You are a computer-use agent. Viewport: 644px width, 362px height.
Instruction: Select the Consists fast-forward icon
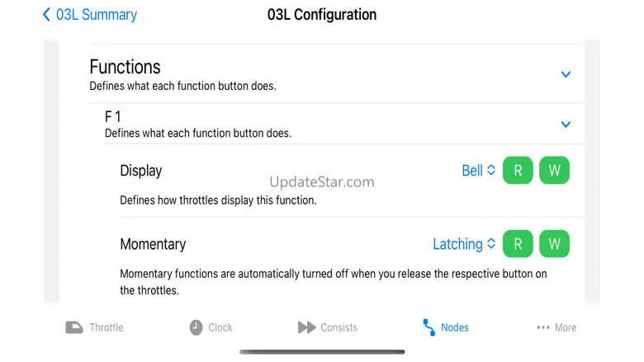pyautogui.click(x=306, y=327)
